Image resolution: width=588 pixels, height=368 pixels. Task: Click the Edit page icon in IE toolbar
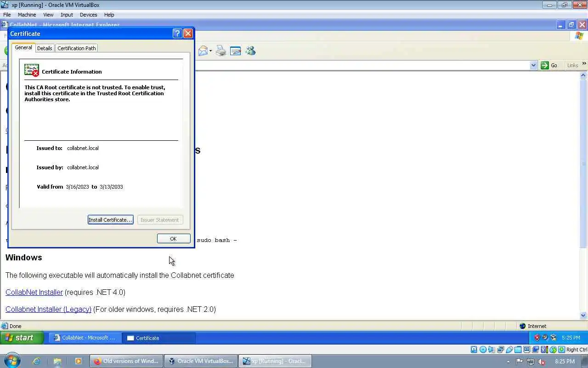click(235, 51)
